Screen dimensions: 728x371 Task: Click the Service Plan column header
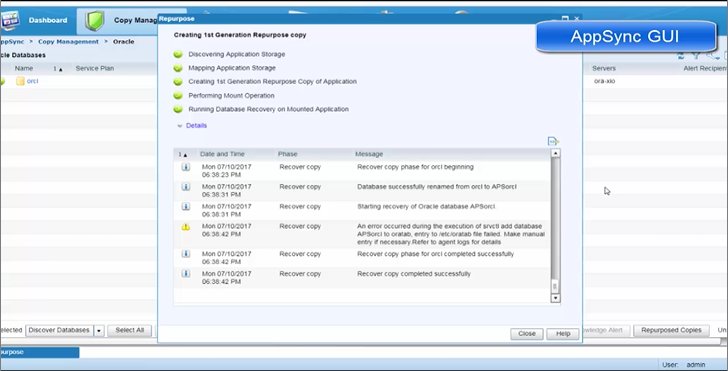[x=95, y=68]
